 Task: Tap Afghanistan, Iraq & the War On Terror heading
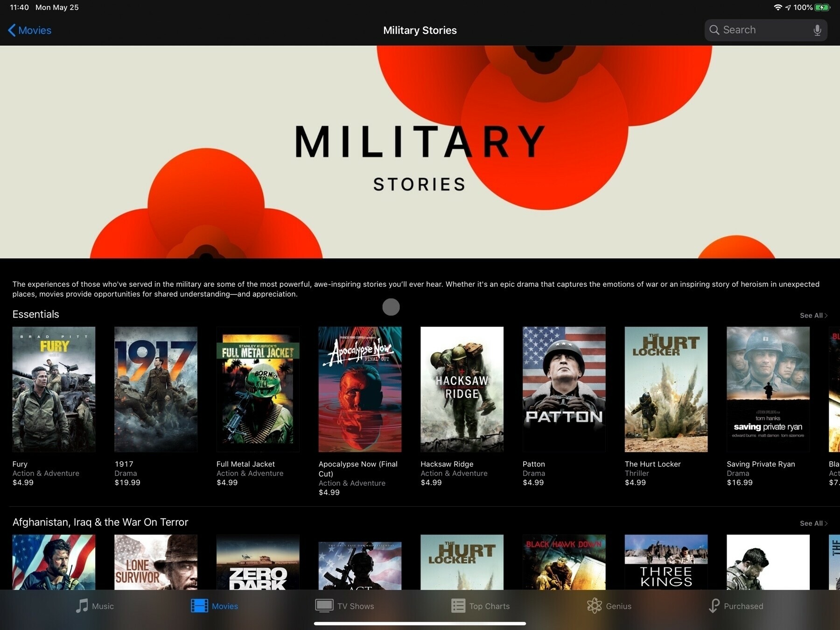coord(100,522)
